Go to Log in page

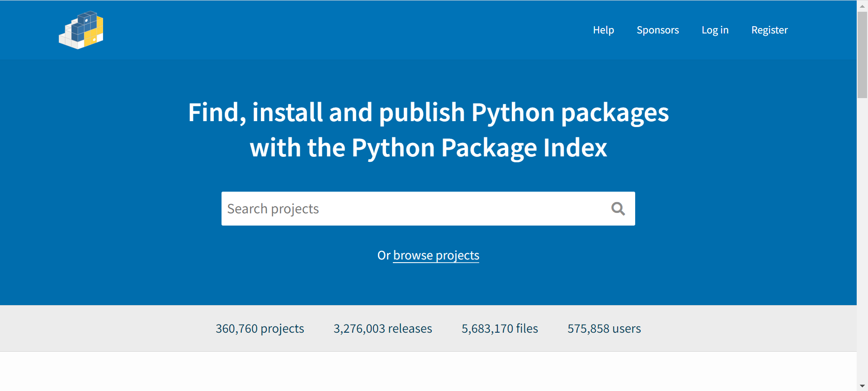click(715, 30)
